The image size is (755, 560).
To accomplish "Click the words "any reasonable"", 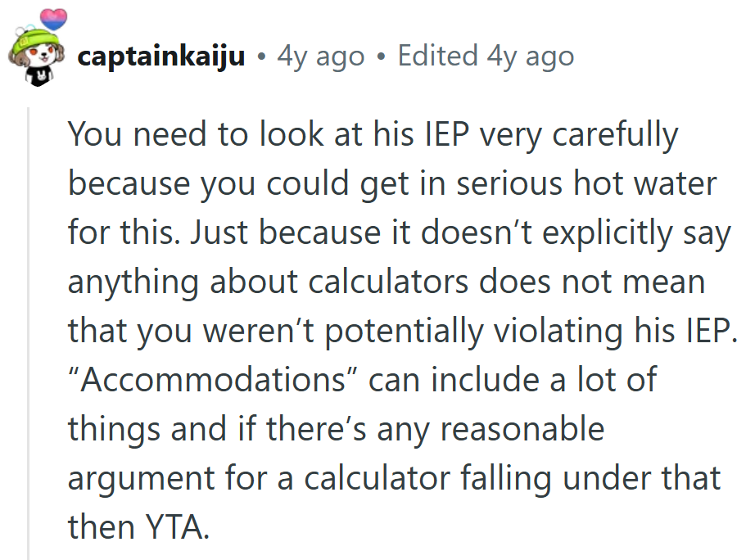I will coord(491,430).
